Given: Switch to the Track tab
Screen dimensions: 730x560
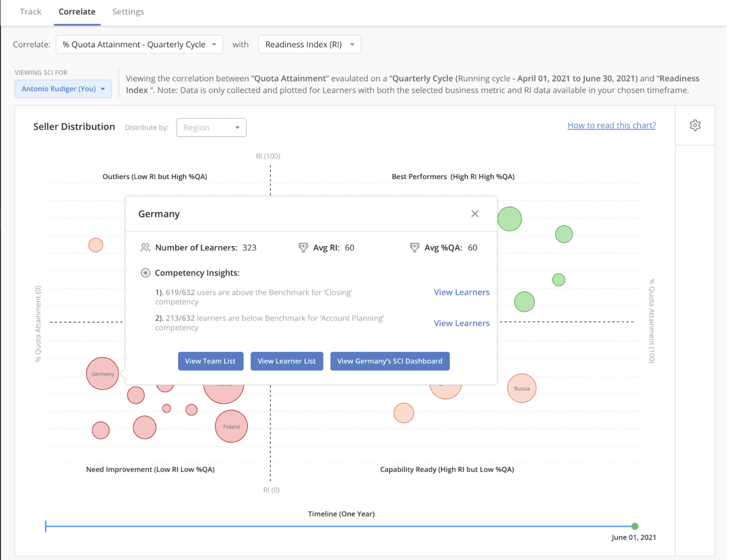Looking at the screenshot, I should click(30, 11).
